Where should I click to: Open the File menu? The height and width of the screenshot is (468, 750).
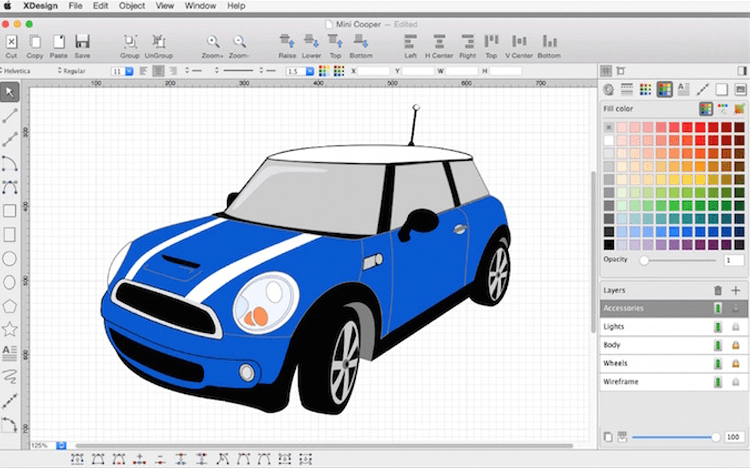(75, 6)
